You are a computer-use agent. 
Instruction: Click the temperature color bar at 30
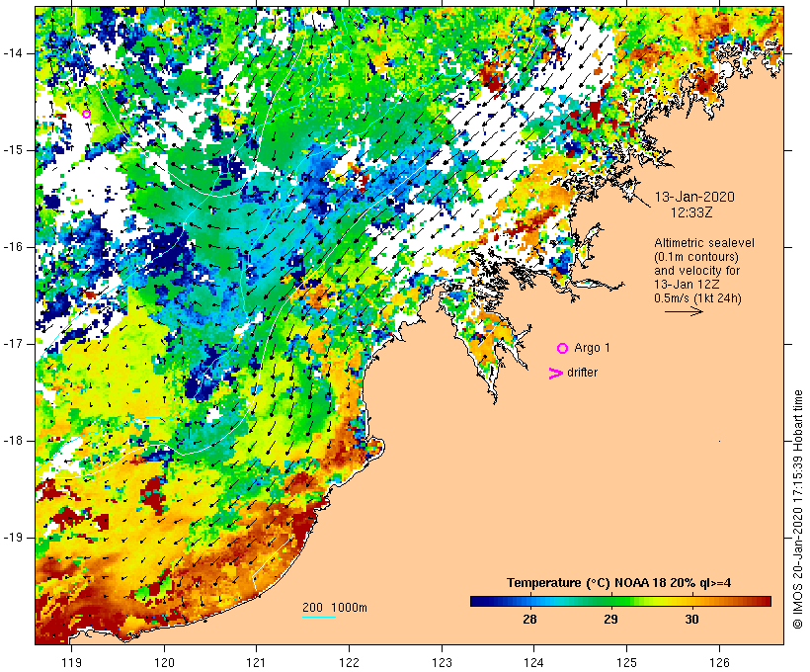[691, 601]
